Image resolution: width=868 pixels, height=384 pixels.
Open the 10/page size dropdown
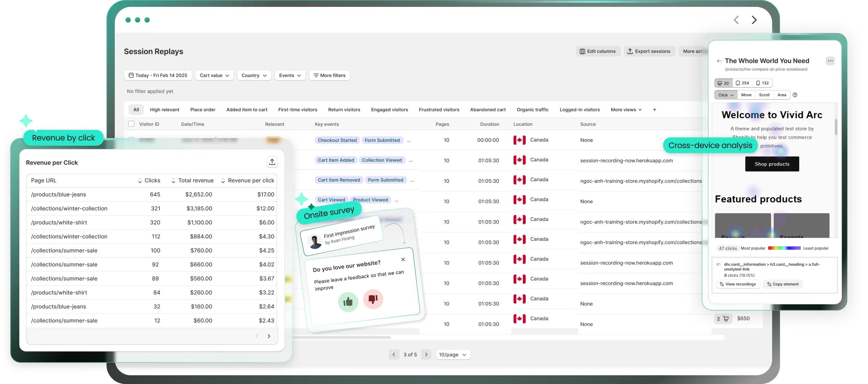(x=453, y=354)
